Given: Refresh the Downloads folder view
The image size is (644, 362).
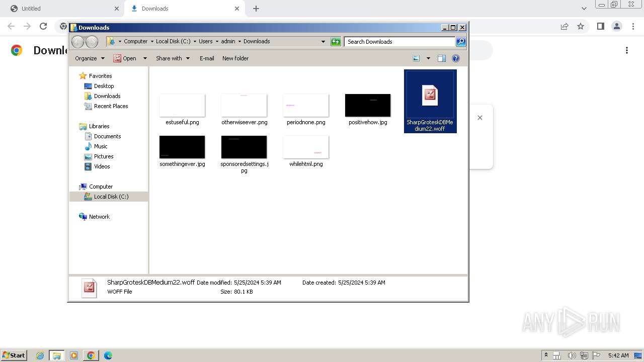Looking at the screenshot, I should click(336, 42).
